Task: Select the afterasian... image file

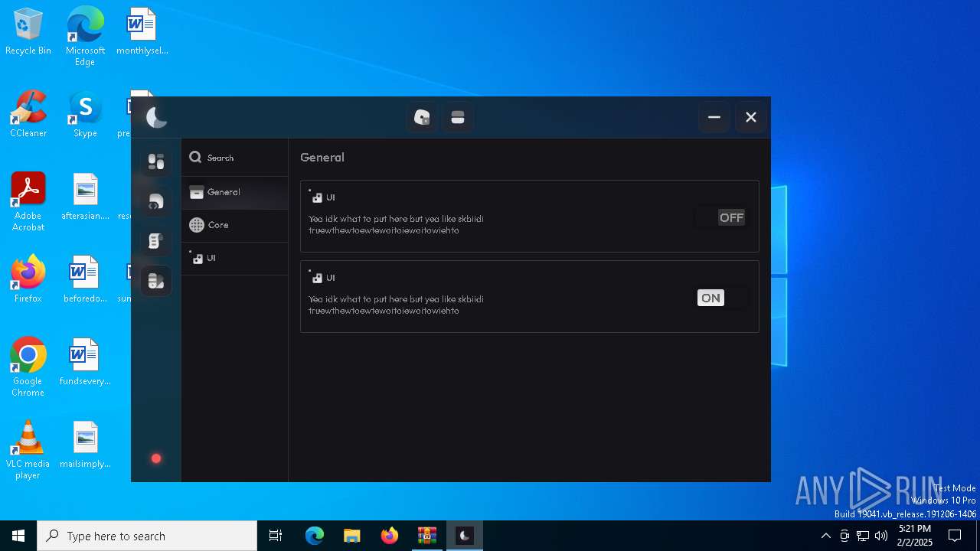Action: point(85,197)
